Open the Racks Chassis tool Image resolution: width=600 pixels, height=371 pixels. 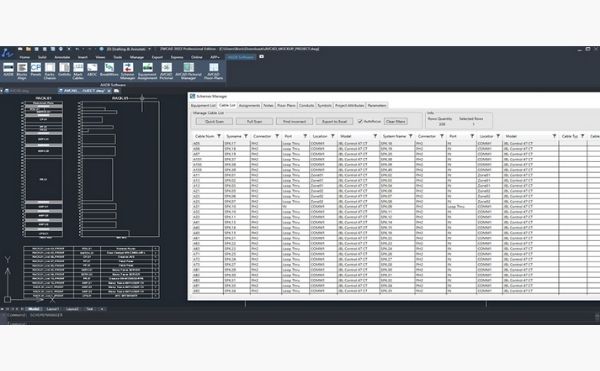(50, 71)
